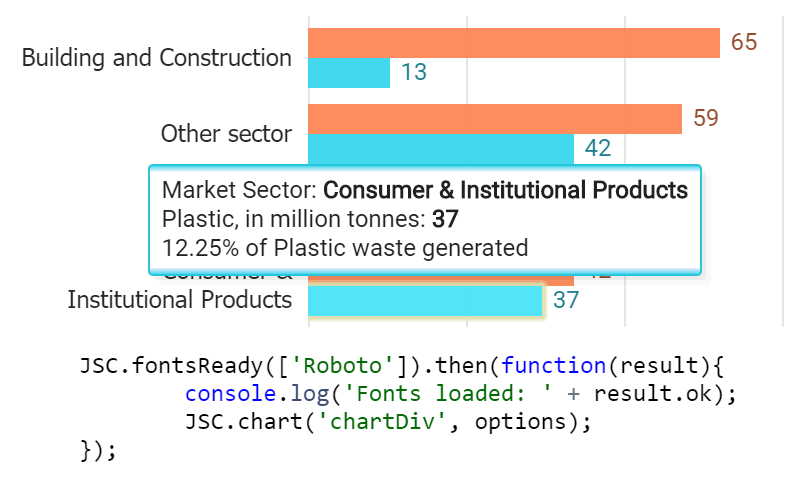Image resolution: width=800 pixels, height=494 pixels.
Task: Click the bold tooltip title "Consumer & Institutional Products"
Action: coord(506,190)
